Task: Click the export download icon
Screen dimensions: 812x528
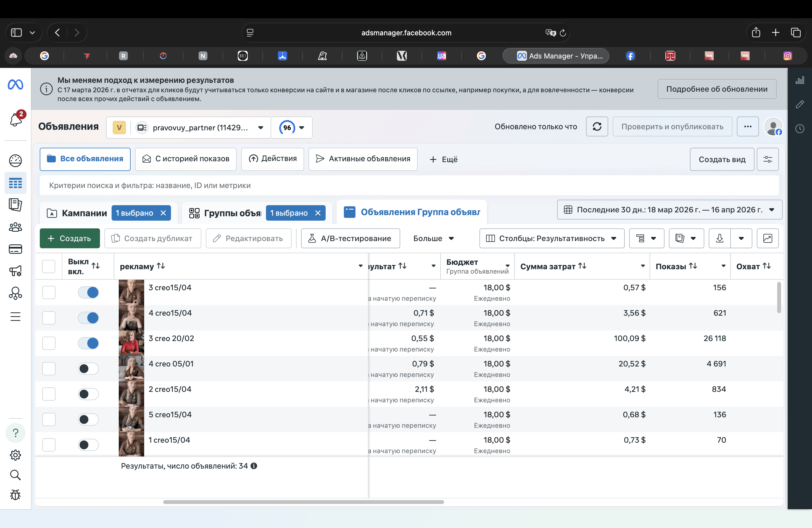Action: pyautogui.click(x=719, y=238)
